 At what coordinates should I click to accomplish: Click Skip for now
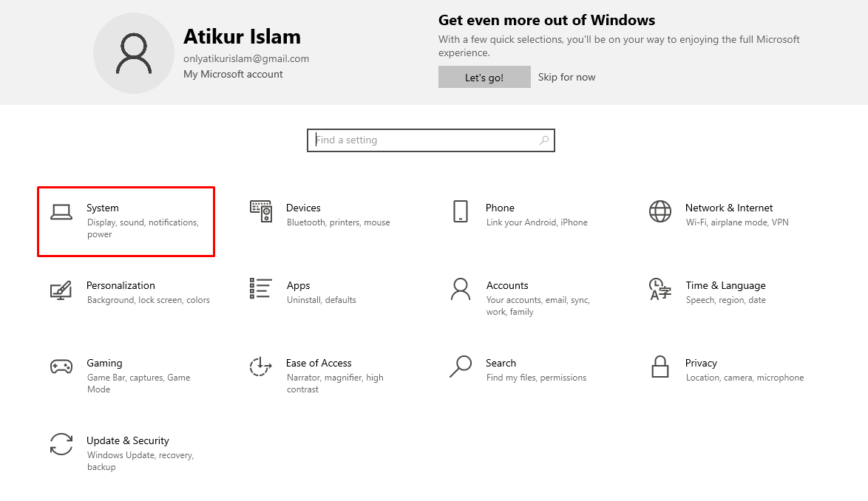(566, 77)
